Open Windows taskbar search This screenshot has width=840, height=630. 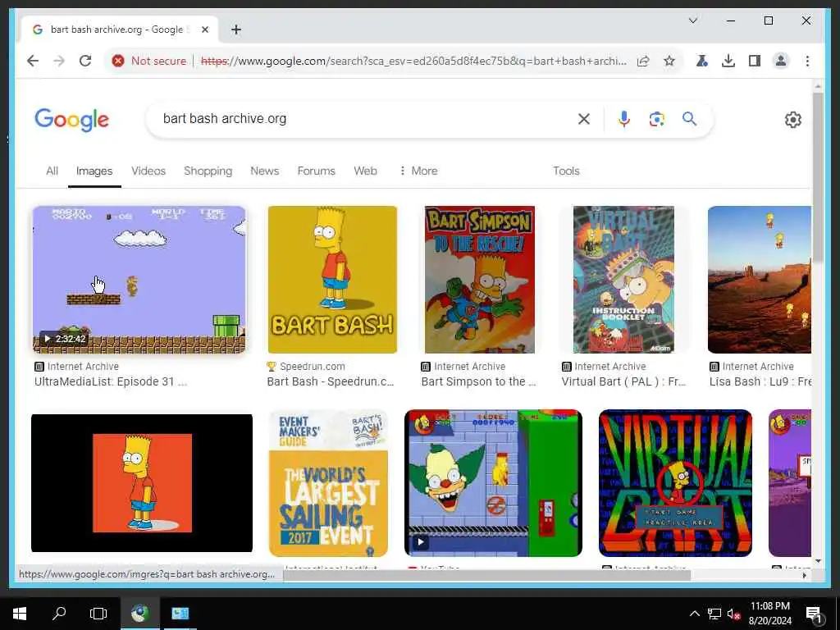[59, 614]
